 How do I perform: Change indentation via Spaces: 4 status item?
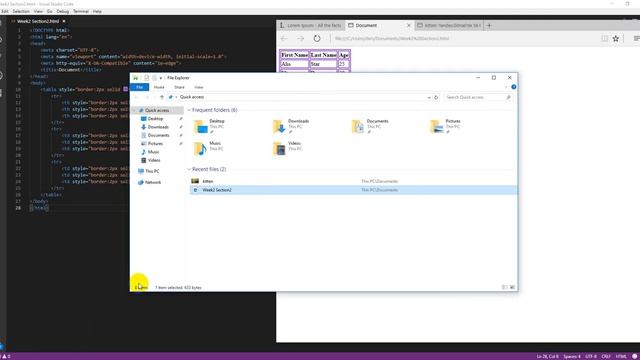click(x=571, y=356)
